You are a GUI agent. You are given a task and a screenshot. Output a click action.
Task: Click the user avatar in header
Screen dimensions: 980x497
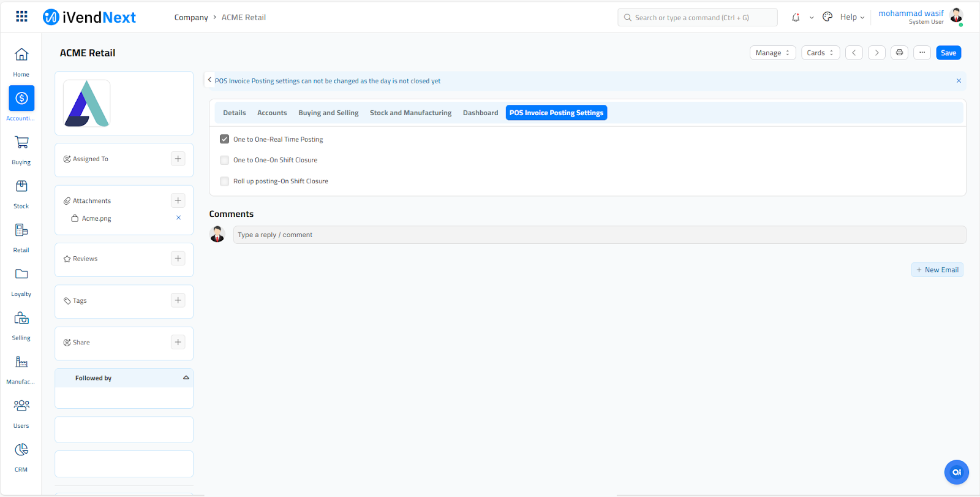[956, 16]
